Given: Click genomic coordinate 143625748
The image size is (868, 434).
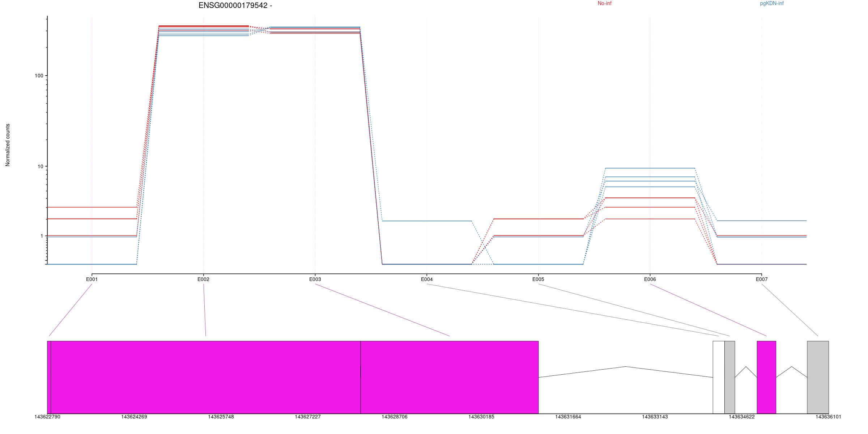Looking at the screenshot, I should pyautogui.click(x=221, y=417).
